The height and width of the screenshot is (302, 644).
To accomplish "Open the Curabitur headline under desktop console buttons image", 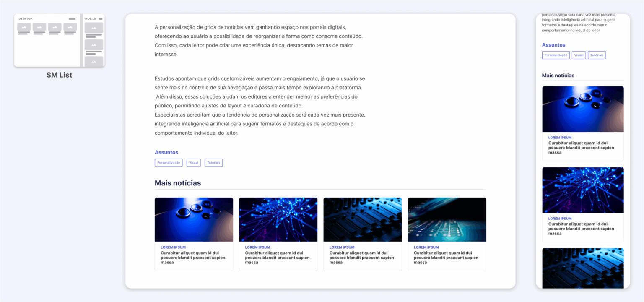I will 446,258.
